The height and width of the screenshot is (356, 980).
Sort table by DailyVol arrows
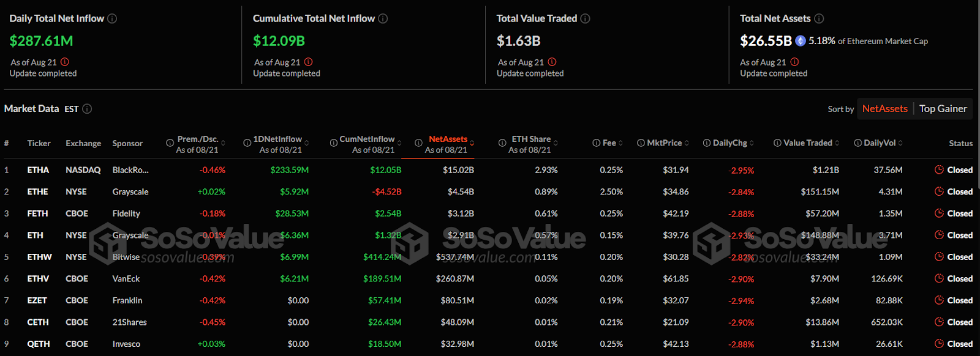900,143
